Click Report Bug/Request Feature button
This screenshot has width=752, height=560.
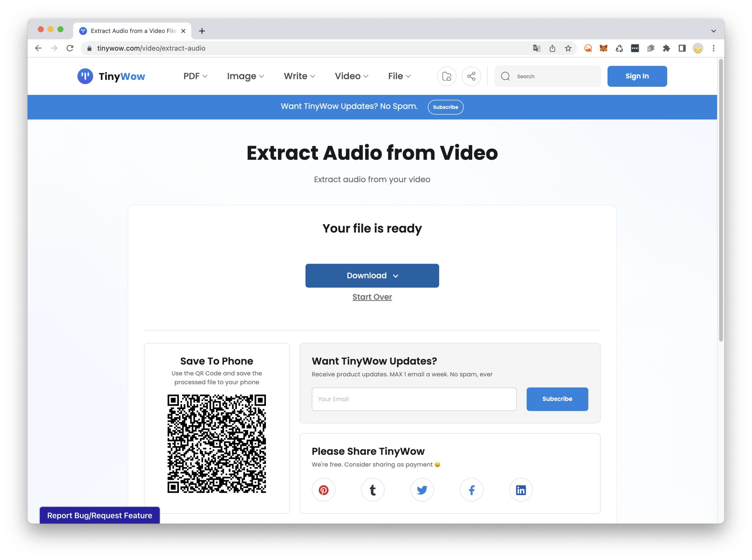coord(100,515)
